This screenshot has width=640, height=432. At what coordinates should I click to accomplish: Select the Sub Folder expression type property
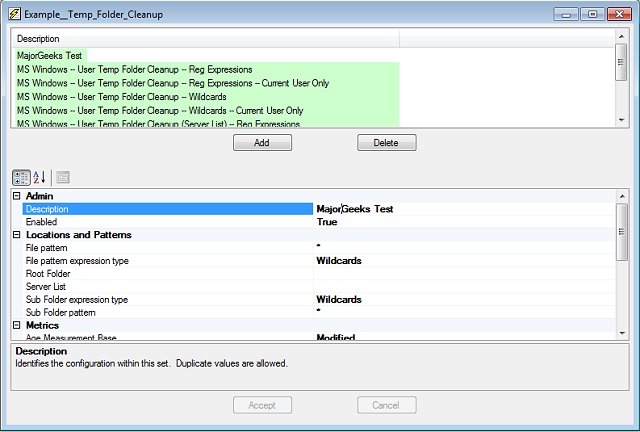click(x=168, y=299)
